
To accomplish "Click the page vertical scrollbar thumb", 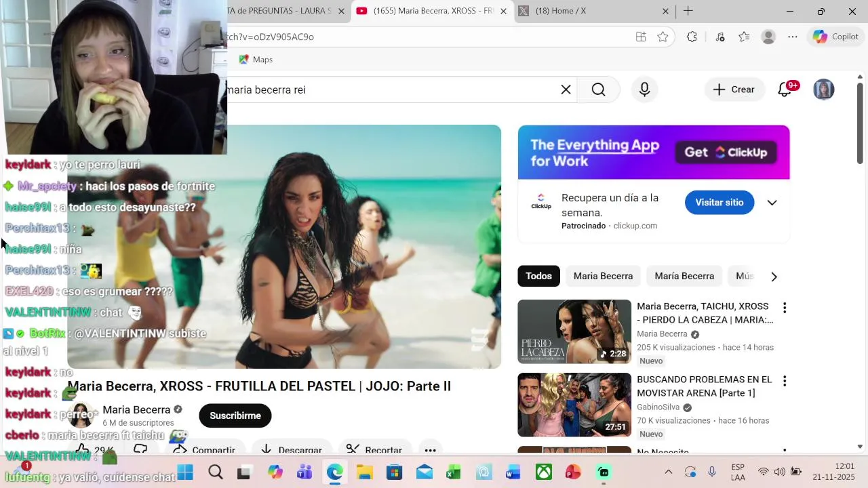I will coord(860,123).
